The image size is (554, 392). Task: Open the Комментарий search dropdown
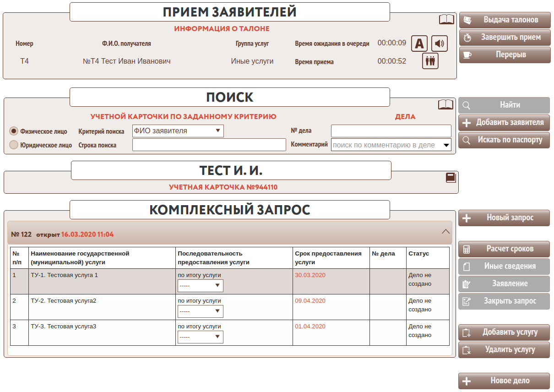click(391, 145)
